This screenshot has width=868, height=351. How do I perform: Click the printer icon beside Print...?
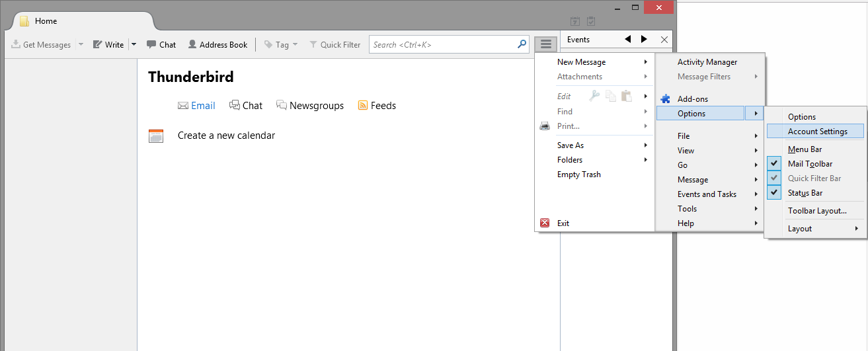pyautogui.click(x=545, y=126)
